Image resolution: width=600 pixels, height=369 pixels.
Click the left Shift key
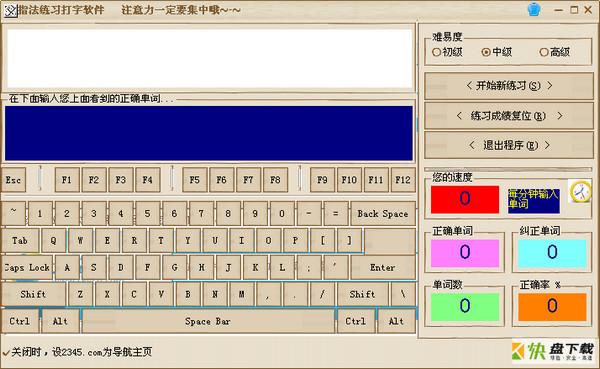(x=33, y=294)
